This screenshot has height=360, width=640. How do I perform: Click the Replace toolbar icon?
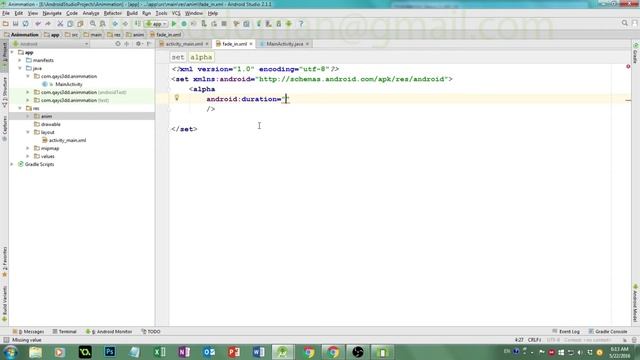point(102,24)
